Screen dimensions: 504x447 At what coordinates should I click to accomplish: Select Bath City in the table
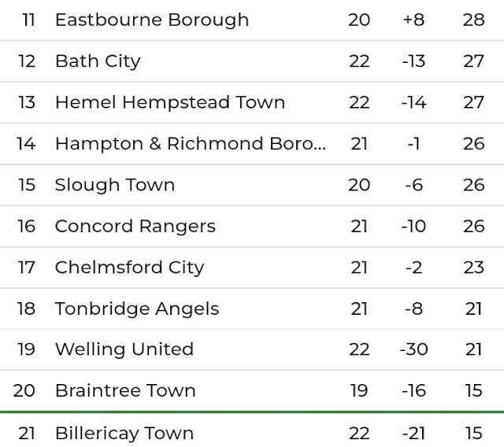coord(98,61)
